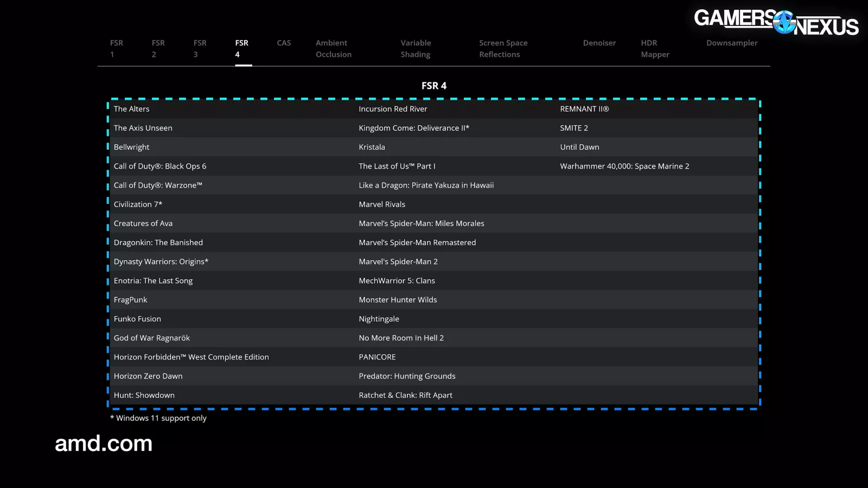Click Kingdom Come: Deliverance II entry
The height and width of the screenshot is (488, 868).
(x=413, y=128)
